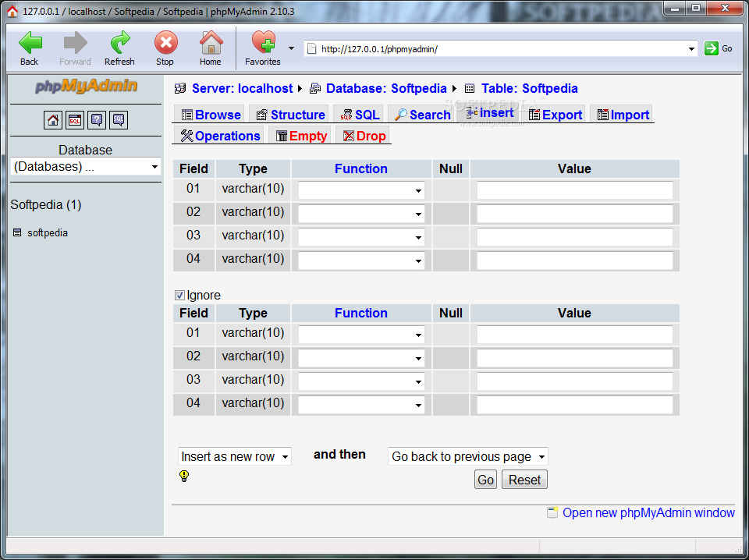Open 'Server: localhost' breadcrumb link

(242, 88)
